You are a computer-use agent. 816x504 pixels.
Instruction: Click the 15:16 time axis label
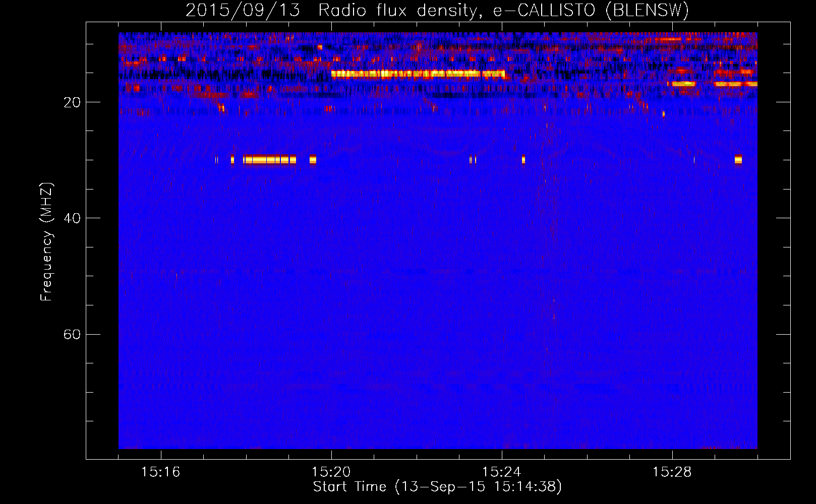[x=160, y=472]
